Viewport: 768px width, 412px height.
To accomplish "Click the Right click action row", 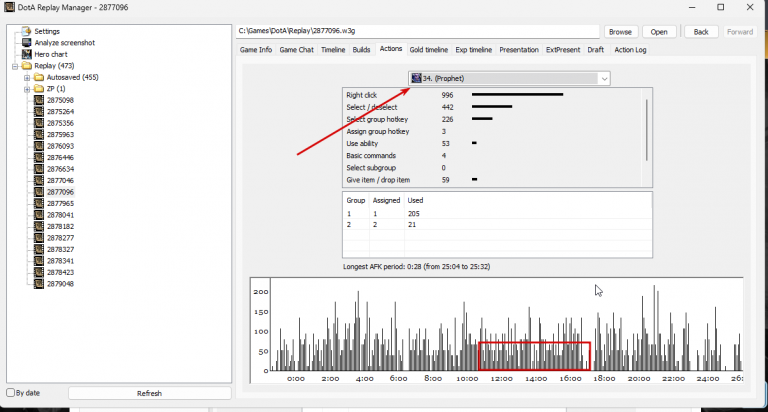I will [492, 95].
